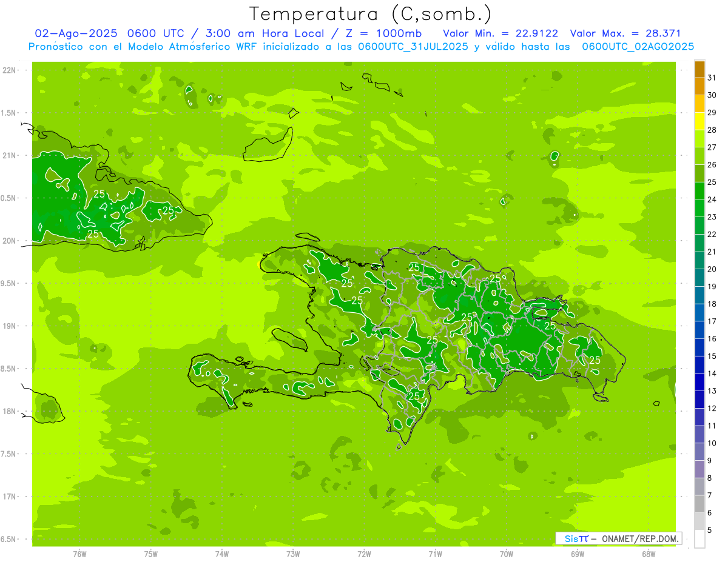728x562 pixels.
Task: Click the legend value 23
Action: 712,217
